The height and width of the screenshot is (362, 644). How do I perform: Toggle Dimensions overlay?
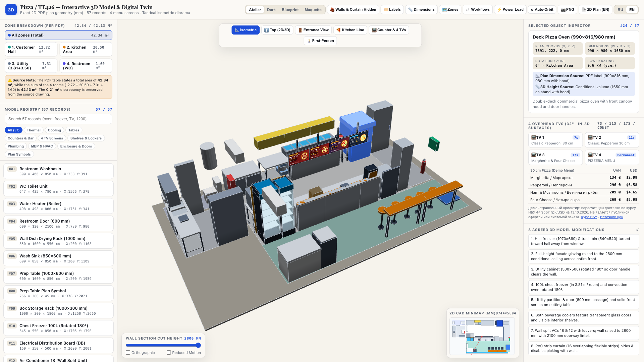pos(421,10)
